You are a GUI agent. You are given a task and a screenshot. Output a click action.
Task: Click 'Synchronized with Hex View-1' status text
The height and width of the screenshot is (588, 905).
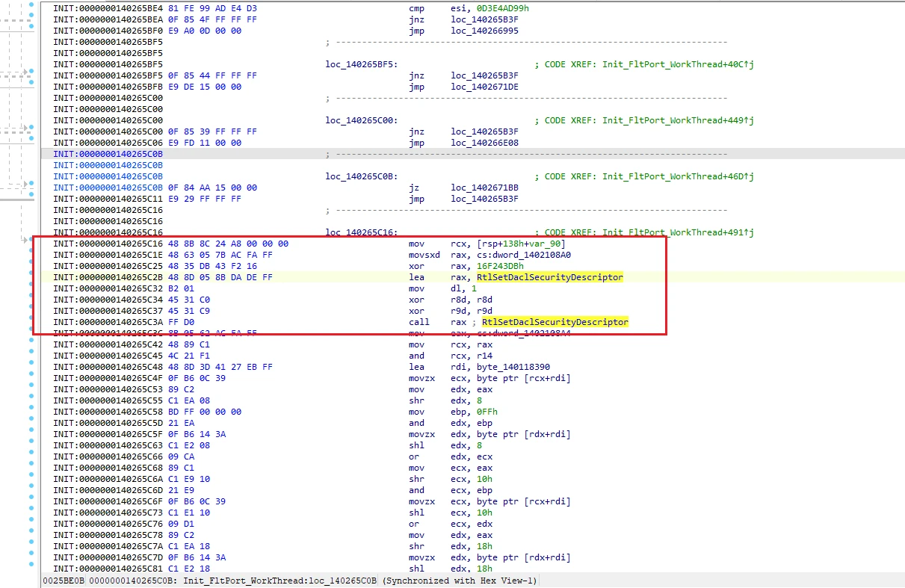(x=460, y=581)
